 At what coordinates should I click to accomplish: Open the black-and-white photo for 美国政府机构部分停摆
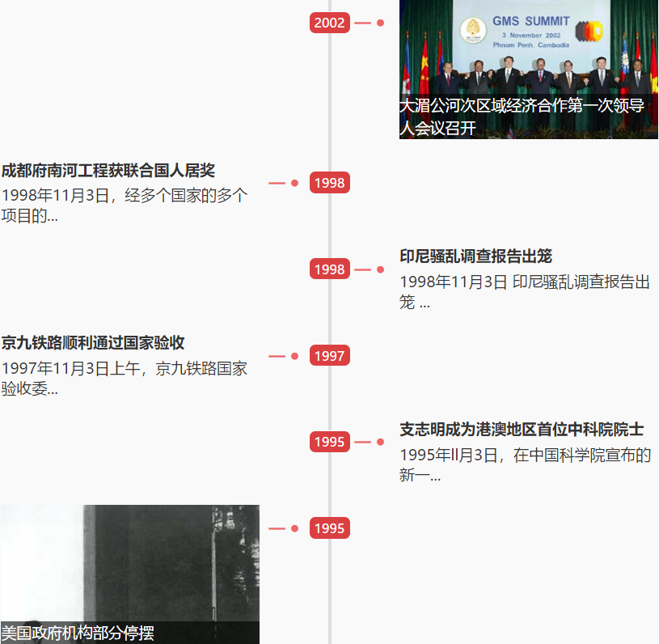click(x=130, y=574)
